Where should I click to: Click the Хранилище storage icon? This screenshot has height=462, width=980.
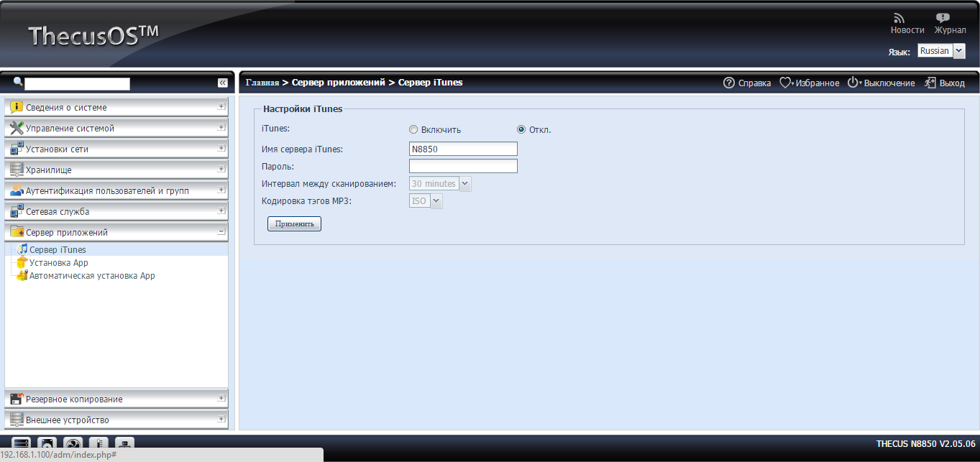[x=17, y=170]
